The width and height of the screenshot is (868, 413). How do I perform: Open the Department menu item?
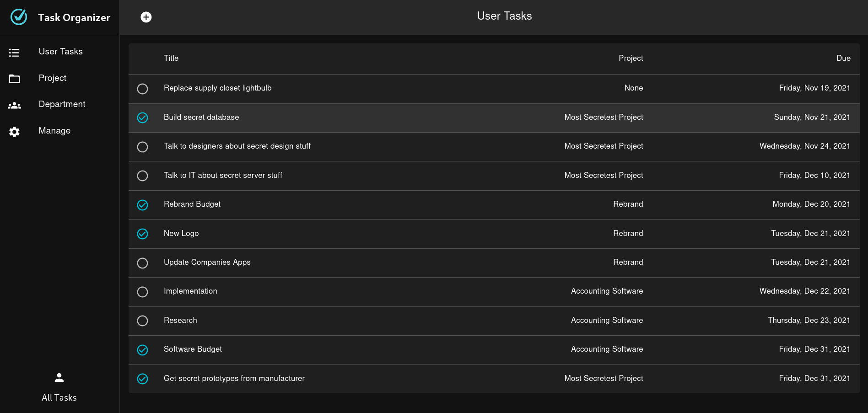coord(62,104)
